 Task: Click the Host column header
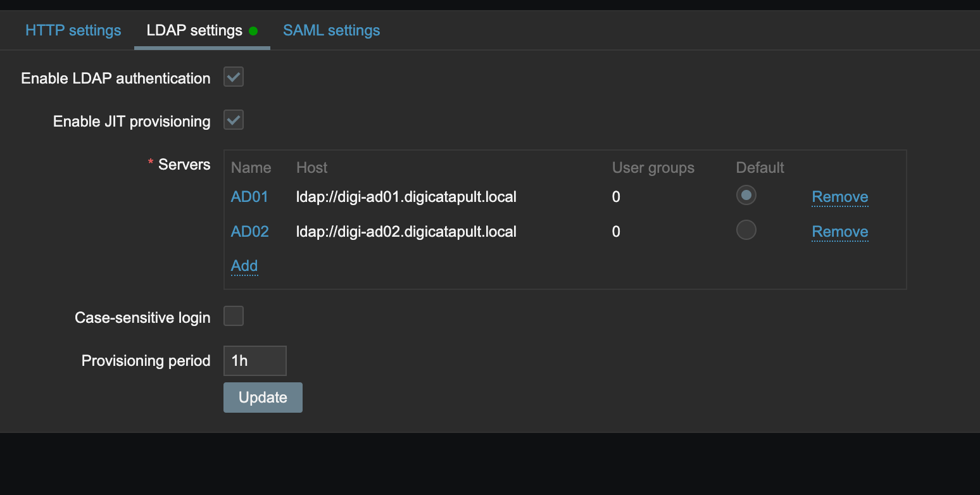(311, 168)
